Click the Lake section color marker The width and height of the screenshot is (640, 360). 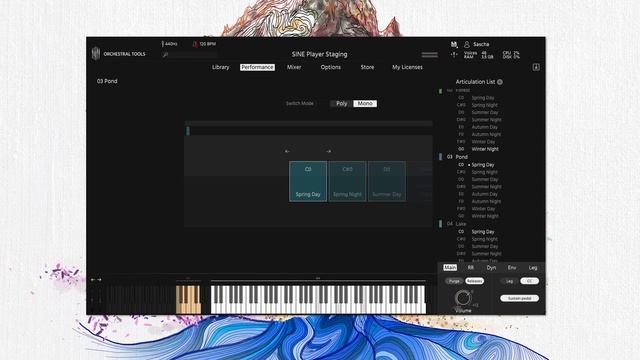(440, 224)
